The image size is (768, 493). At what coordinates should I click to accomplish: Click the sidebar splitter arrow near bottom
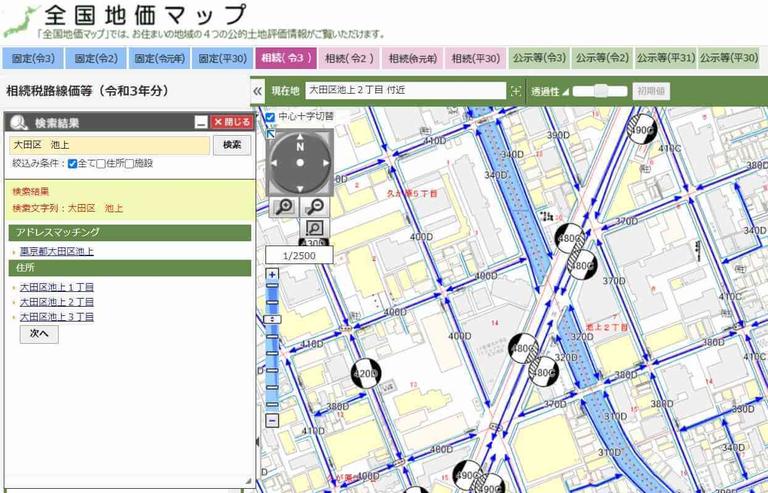click(x=258, y=442)
